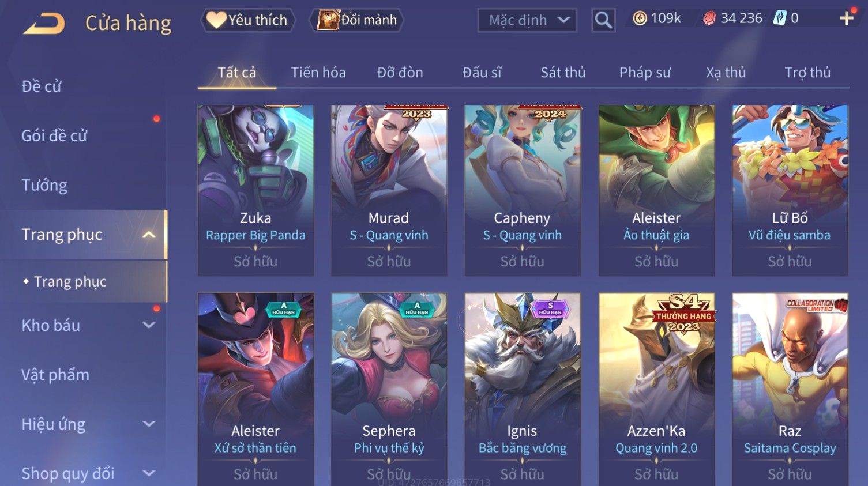868x486 pixels.
Task: Collapse the Trang phục sidebar section
Action: (x=149, y=235)
